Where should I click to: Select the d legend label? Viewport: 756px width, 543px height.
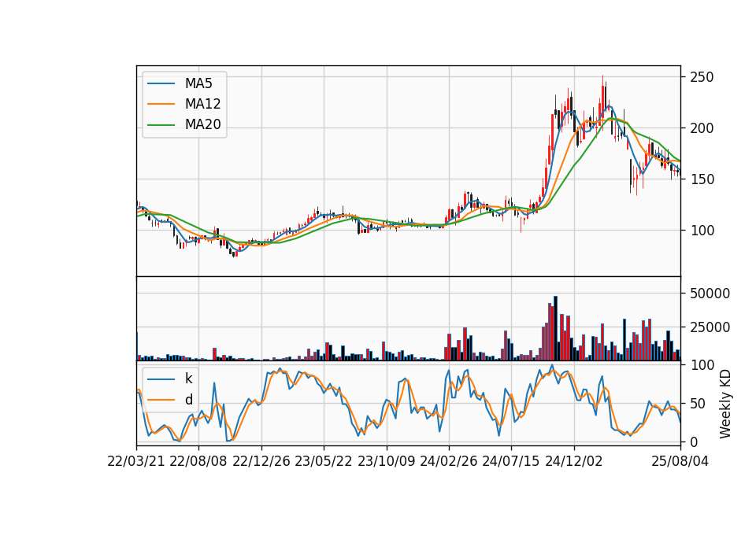188,400
